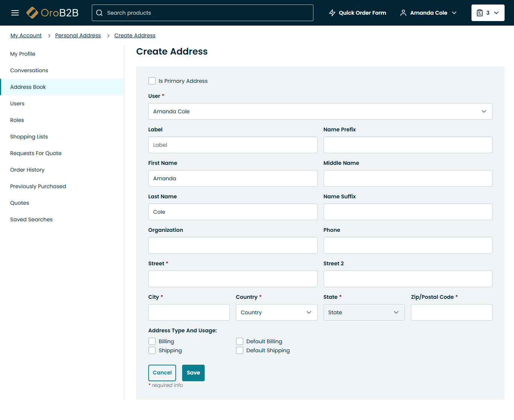Open the hamburger menu icon

tap(15, 13)
